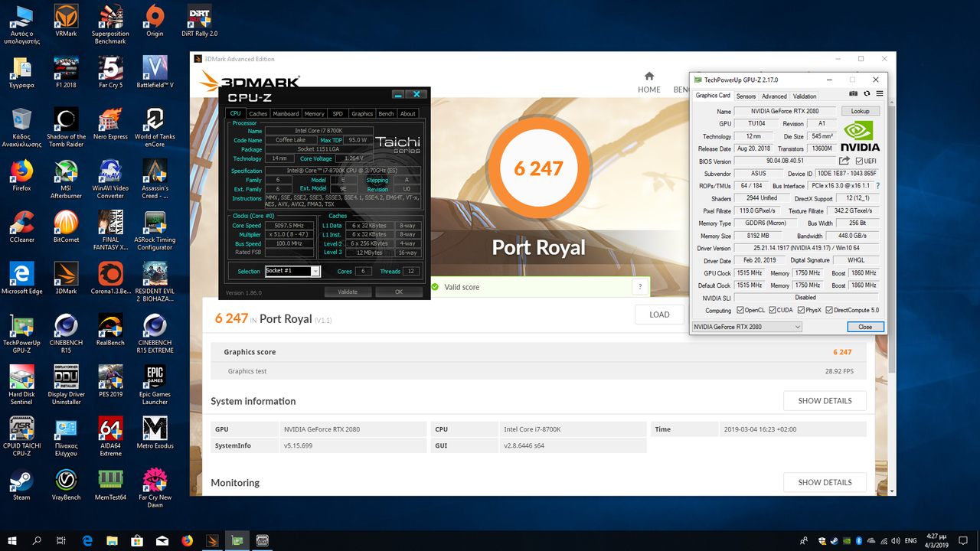Open the F1 2018 desktop icon
Screen dimensions: 980x551
[x=66, y=72]
